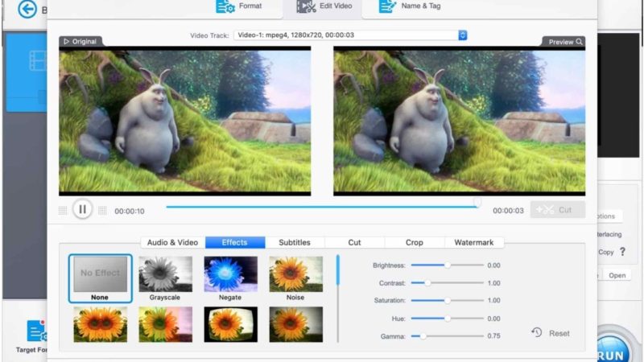Click the Original play label

coord(80,42)
